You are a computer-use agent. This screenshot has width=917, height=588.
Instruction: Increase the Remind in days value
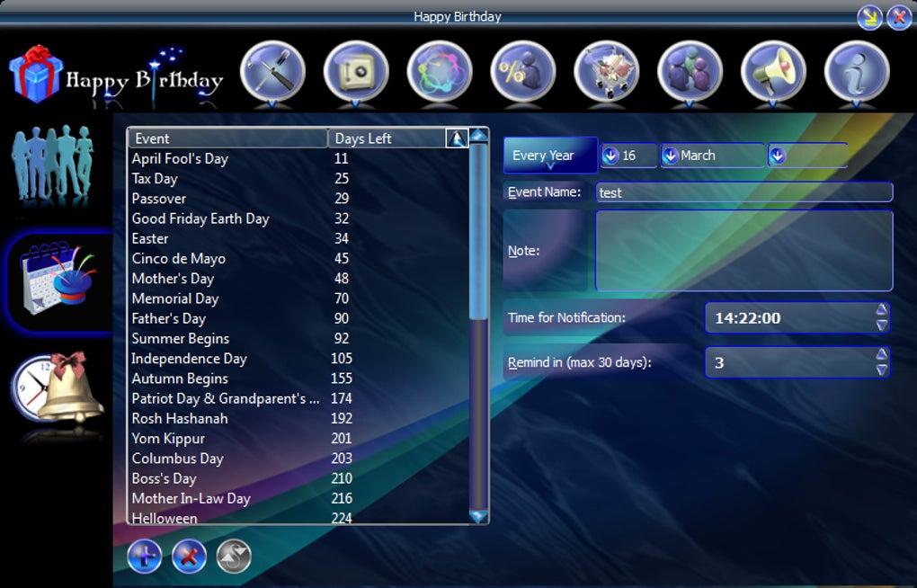(881, 354)
